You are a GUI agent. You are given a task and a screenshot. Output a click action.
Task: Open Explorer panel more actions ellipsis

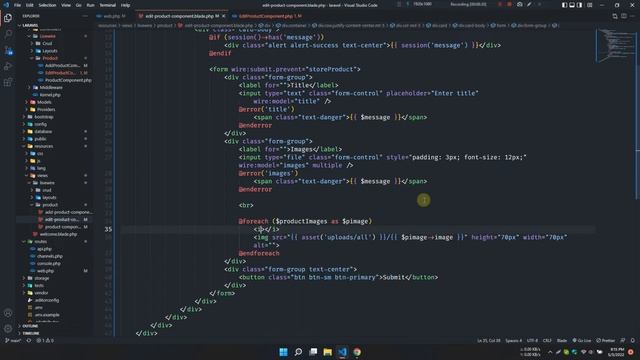pyautogui.click(x=85, y=16)
